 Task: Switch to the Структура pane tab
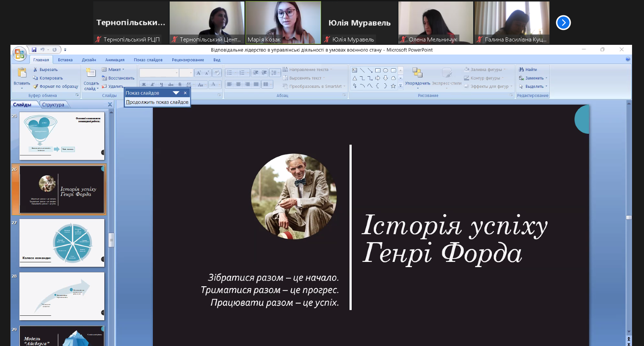pos(53,105)
